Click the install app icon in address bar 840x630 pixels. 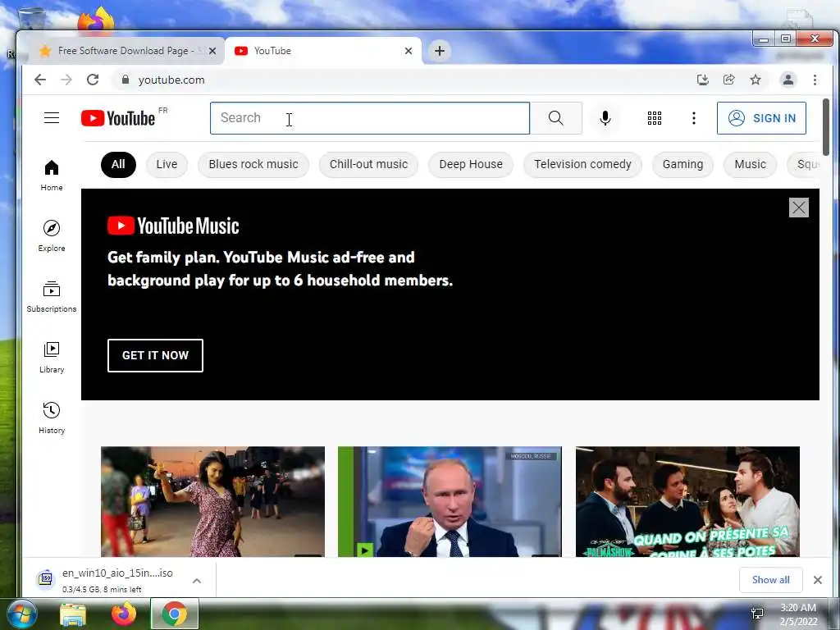click(x=702, y=80)
